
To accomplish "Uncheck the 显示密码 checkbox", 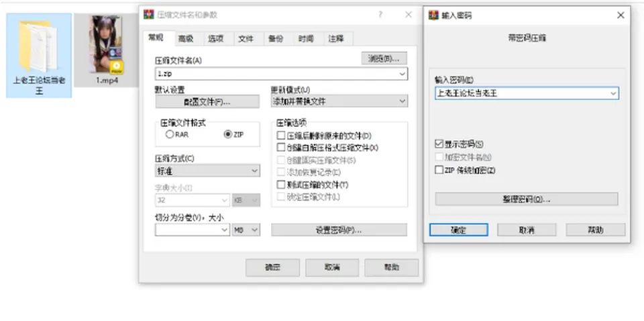I will tap(439, 144).
